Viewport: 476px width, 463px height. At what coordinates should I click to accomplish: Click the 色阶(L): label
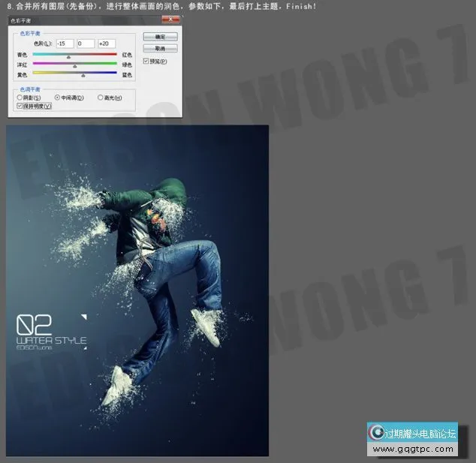click(43, 44)
